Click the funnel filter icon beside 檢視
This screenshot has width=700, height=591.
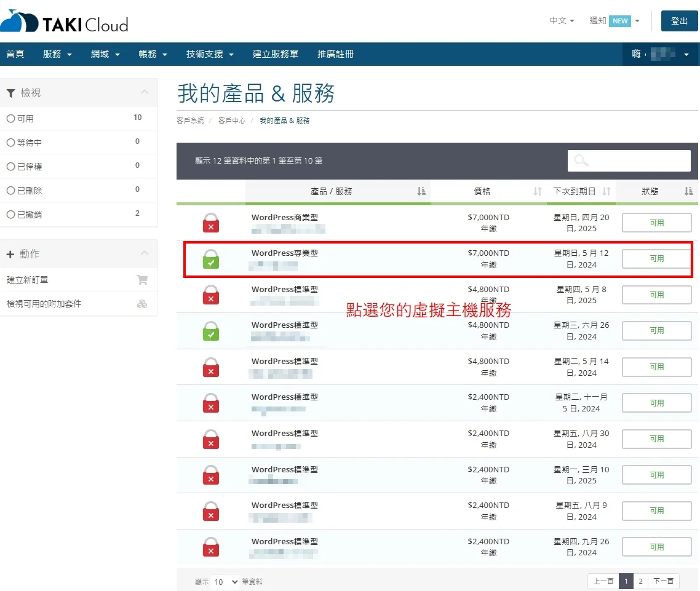tap(10, 93)
